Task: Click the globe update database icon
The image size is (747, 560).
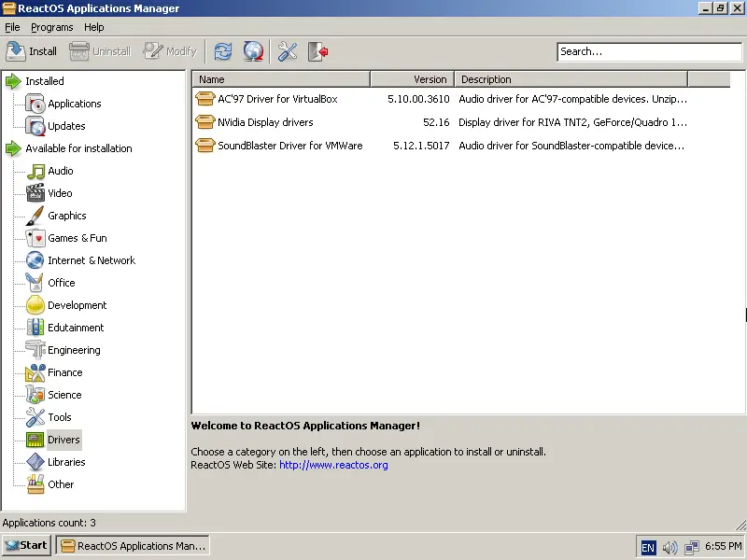Action: tap(253, 51)
